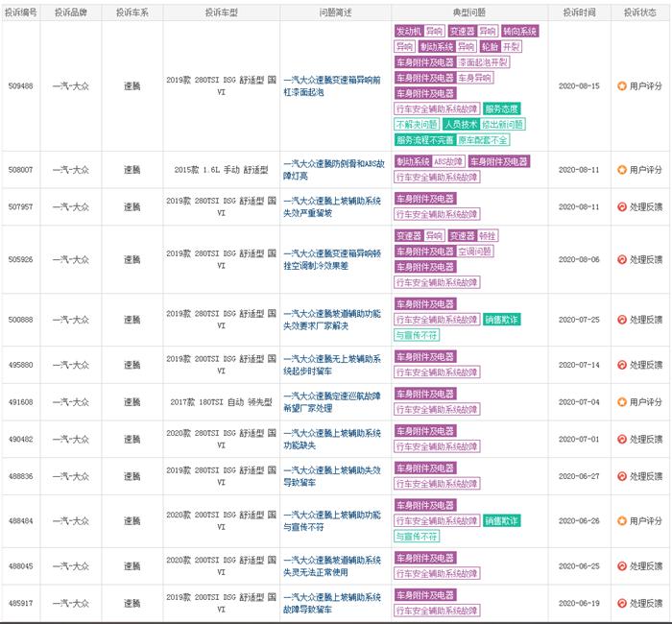This screenshot has width=672, height=624.
Task: Click the 处理反馈 red icon for complaint 490482
Action: click(x=621, y=440)
